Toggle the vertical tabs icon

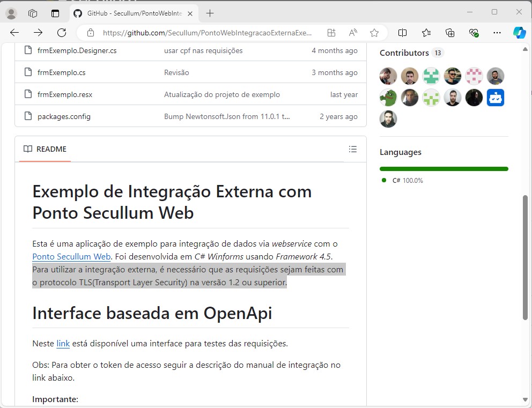[55, 13]
